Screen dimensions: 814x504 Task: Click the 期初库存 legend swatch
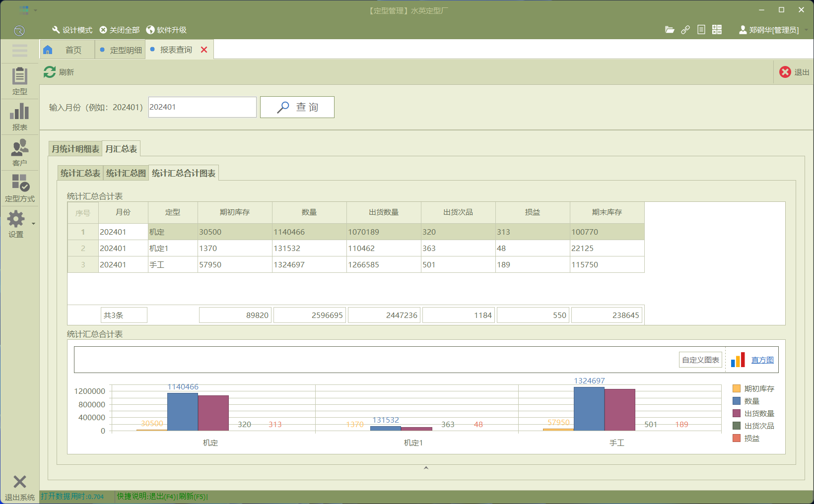[x=737, y=388]
